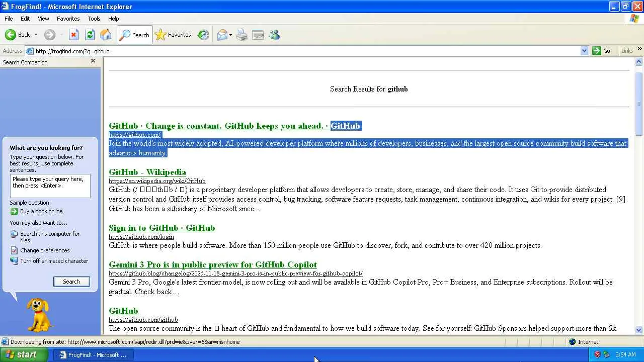
Task: Close the Search Companion pane
Action: pyautogui.click(x=93, y=61)
